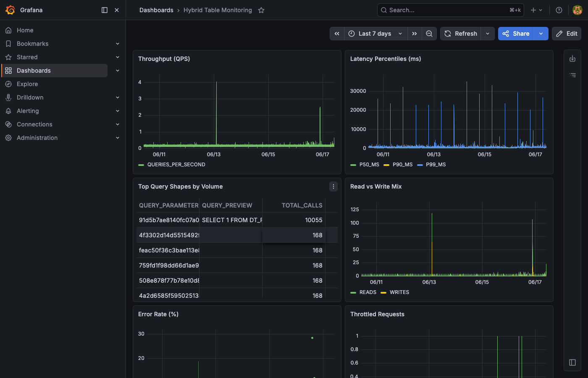Click the Grafana logo icon
This screenshot has width=588, height=378.
[x=10, y=10]
